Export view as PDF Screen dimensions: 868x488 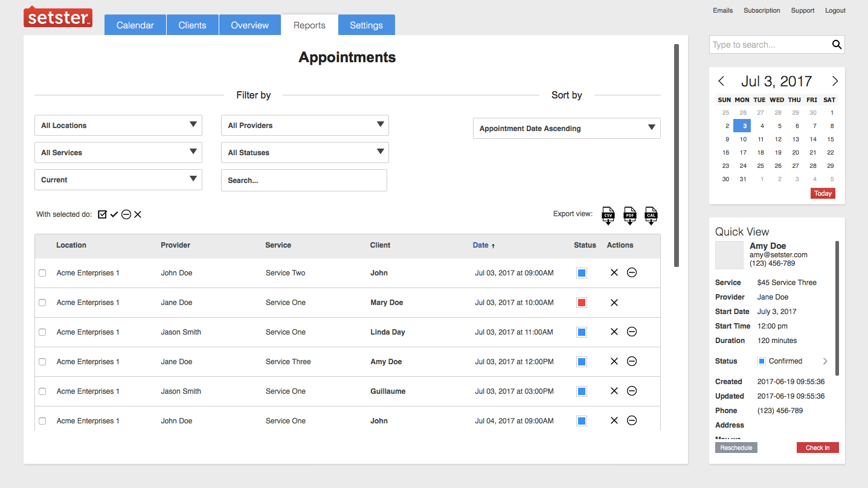(629, 215)
